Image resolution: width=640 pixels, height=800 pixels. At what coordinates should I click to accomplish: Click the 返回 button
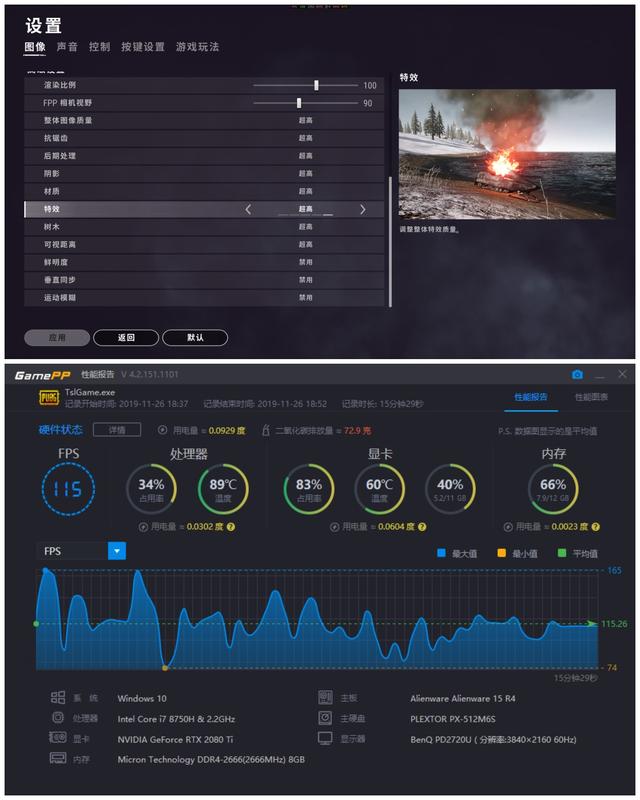(126, 338)
